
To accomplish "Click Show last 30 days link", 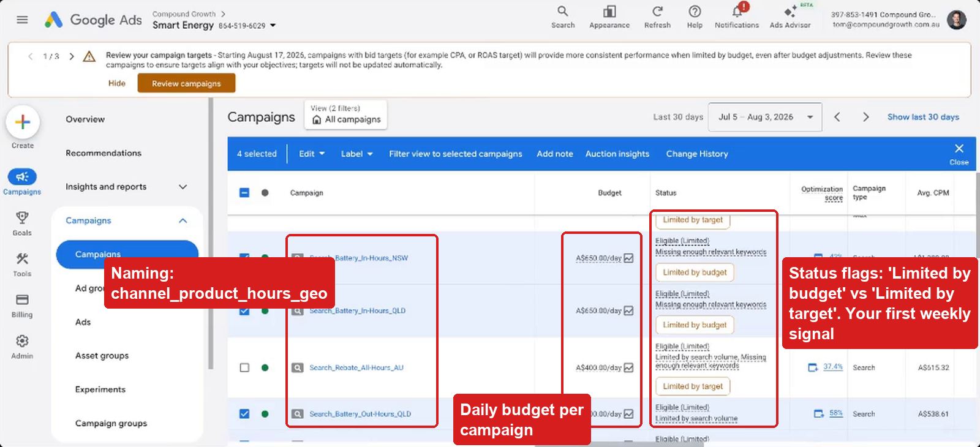I will [923, 117].
